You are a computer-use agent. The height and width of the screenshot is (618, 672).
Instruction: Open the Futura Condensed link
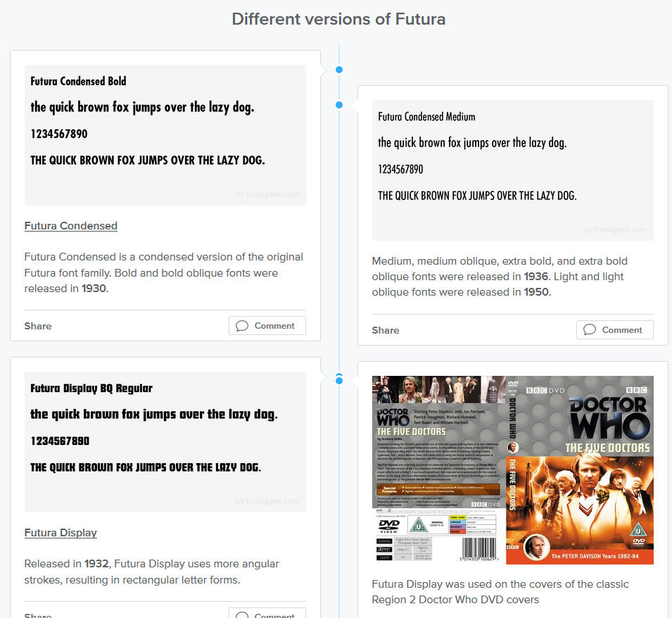pyautogui.click(x=70, y=226)
